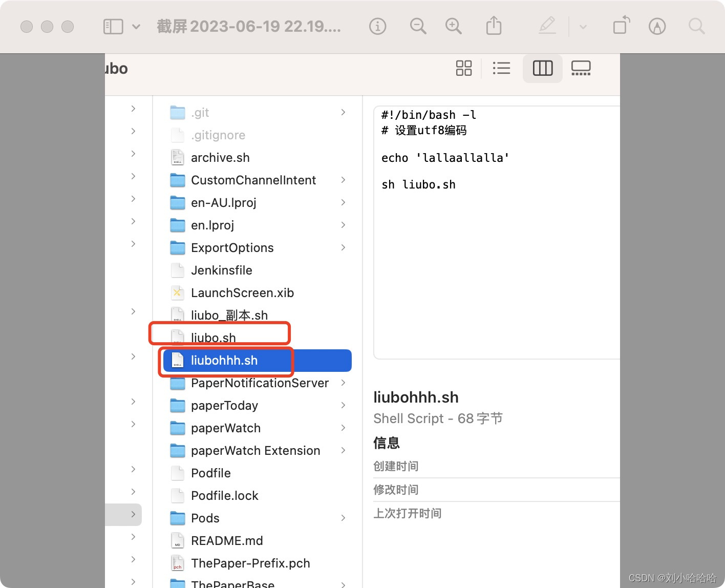Viewport: 725px width, 588px height.
Task: Open the PaperNotificationServer folder
Action: (x=260, y=383)
